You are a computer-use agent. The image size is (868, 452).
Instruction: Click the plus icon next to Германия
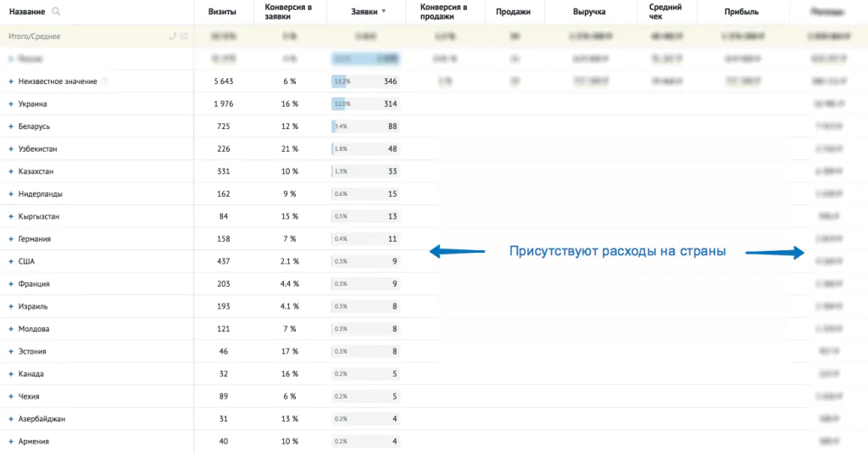(x=11, y=239)
